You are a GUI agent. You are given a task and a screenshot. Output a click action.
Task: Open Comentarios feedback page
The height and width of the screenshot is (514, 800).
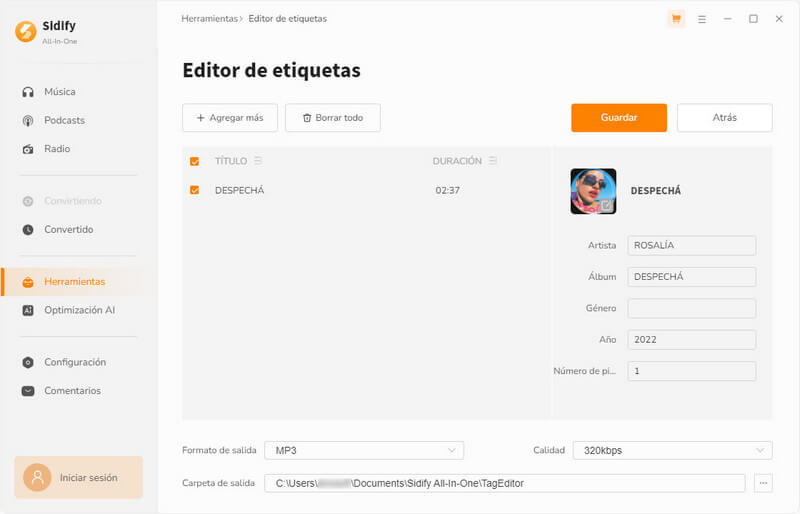tap(72, 391)
